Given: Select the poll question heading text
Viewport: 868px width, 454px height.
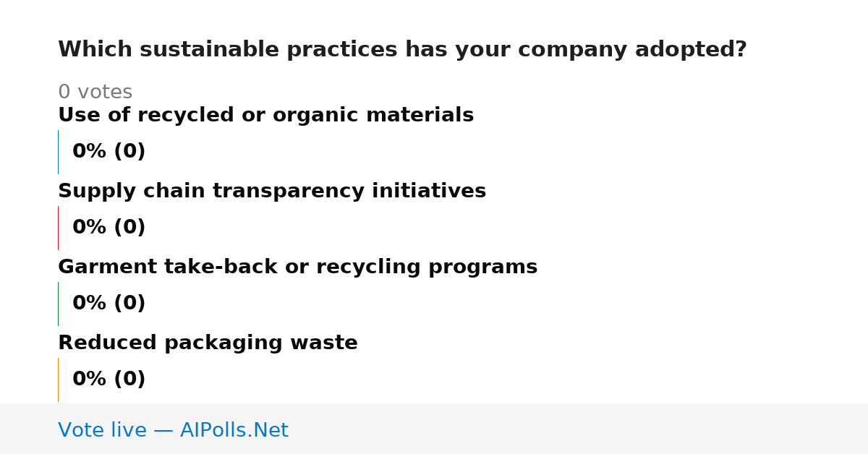Looking at the screenshot, I should pos(402,50).
